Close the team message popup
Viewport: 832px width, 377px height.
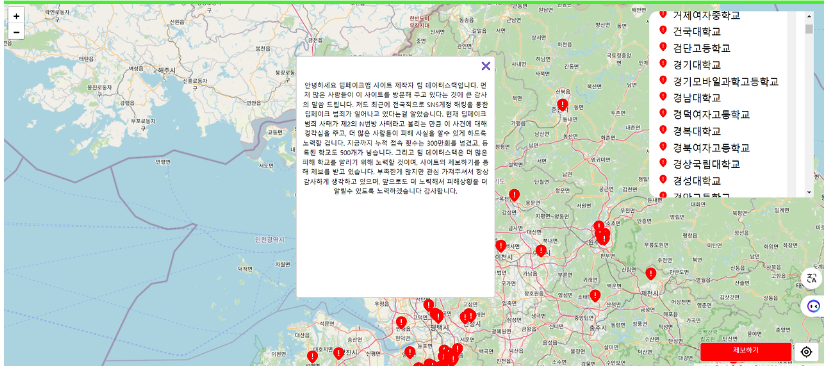pyautogui.click(x=486, y=66)
